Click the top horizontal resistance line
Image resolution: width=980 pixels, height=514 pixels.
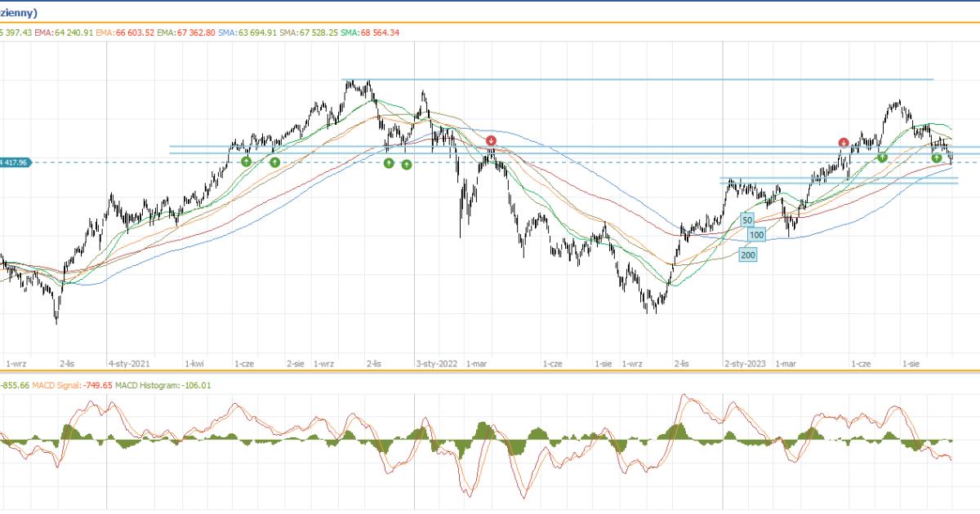point(637,80)
